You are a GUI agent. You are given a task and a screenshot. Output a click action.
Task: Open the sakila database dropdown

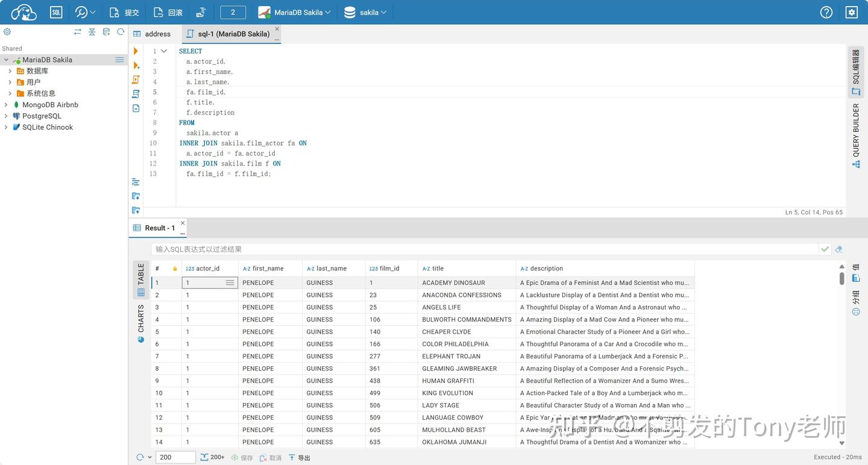point(365,12)
